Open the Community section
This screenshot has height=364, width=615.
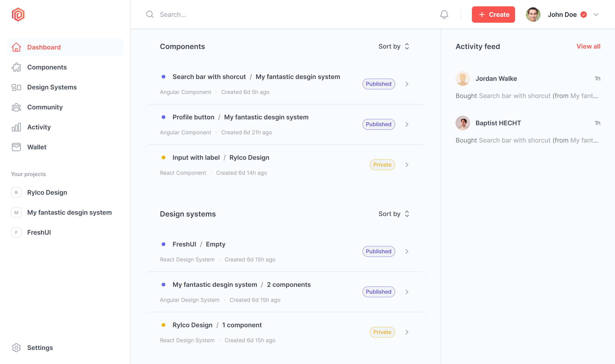[45, 107]
